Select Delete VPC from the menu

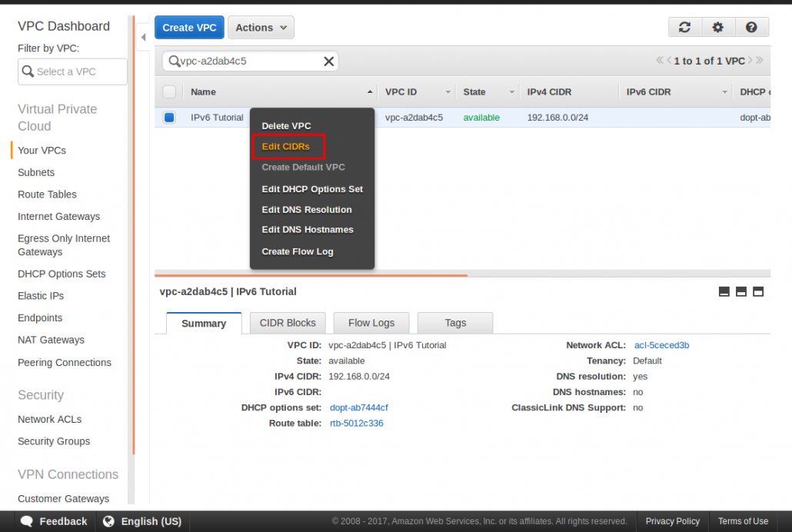point(286,126)
